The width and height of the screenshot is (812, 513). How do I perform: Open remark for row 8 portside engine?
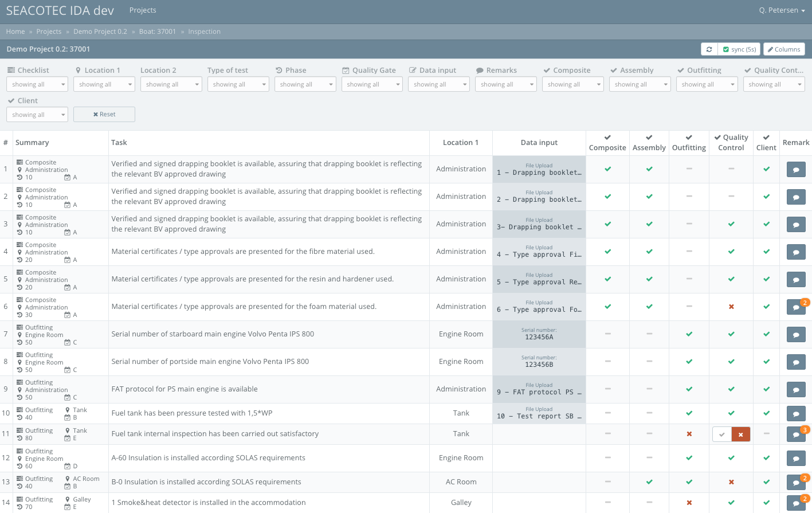point(796,362)
